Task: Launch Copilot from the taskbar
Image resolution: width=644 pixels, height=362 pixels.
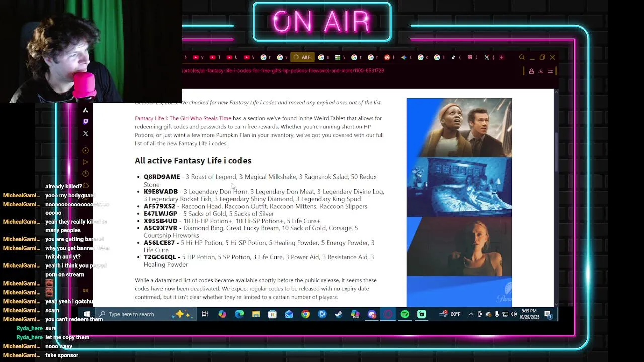Action: coord(222,314)
